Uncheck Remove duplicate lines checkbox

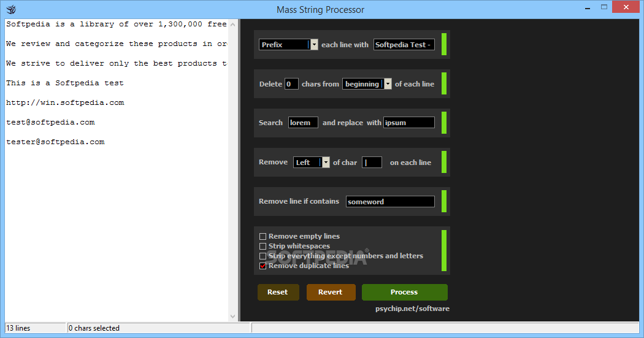click(263, 266)
